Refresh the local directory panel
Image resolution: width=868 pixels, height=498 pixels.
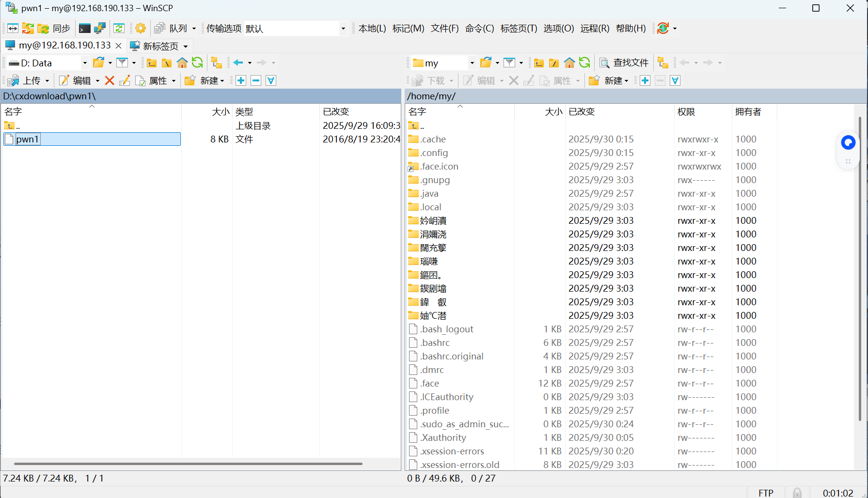tap(197, 62)
